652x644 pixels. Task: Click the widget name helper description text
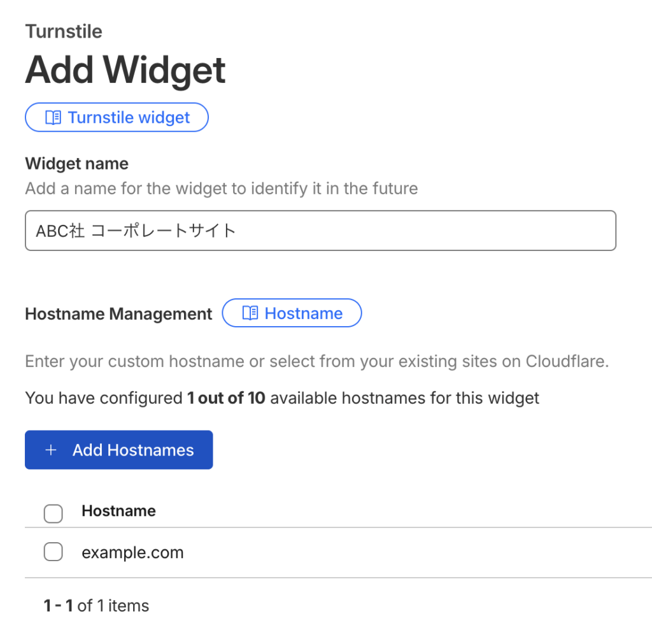tap(221, 189)
